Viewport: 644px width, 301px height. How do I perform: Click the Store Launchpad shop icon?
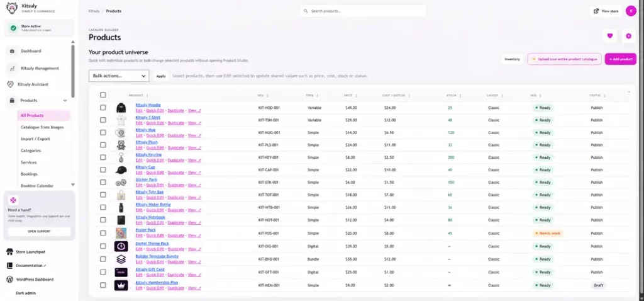(10, 252)
